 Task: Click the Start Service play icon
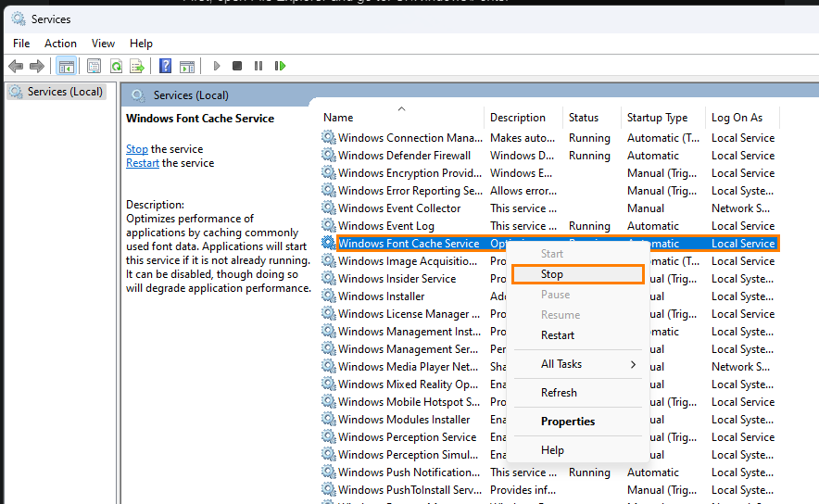pos(217,66)
